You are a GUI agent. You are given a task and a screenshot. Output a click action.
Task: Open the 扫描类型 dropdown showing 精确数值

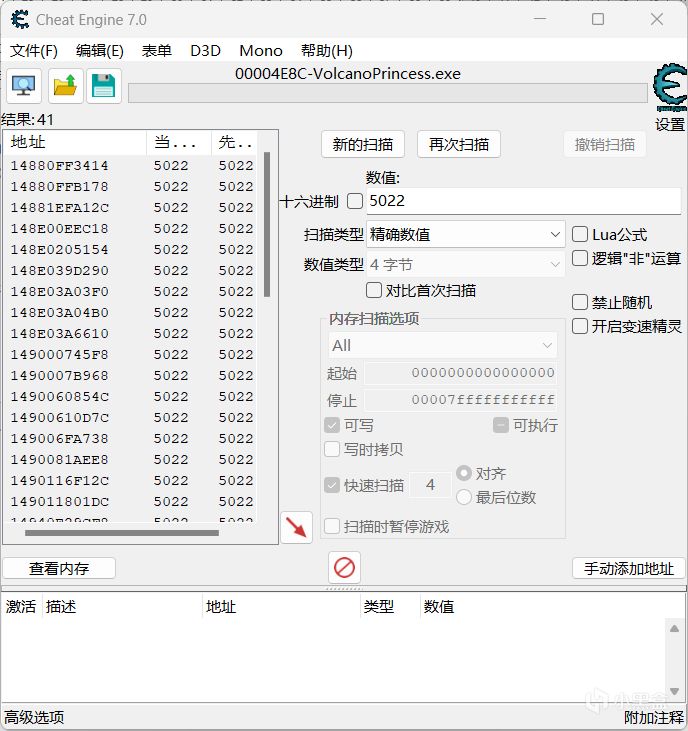point(466,234)
